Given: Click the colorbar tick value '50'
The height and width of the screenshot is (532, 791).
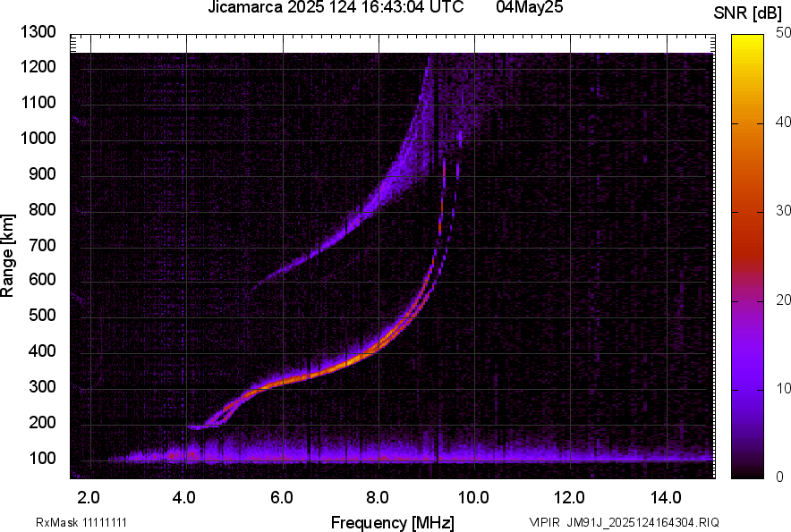Looking at the screenshot, I should click(x=783, y=32).
